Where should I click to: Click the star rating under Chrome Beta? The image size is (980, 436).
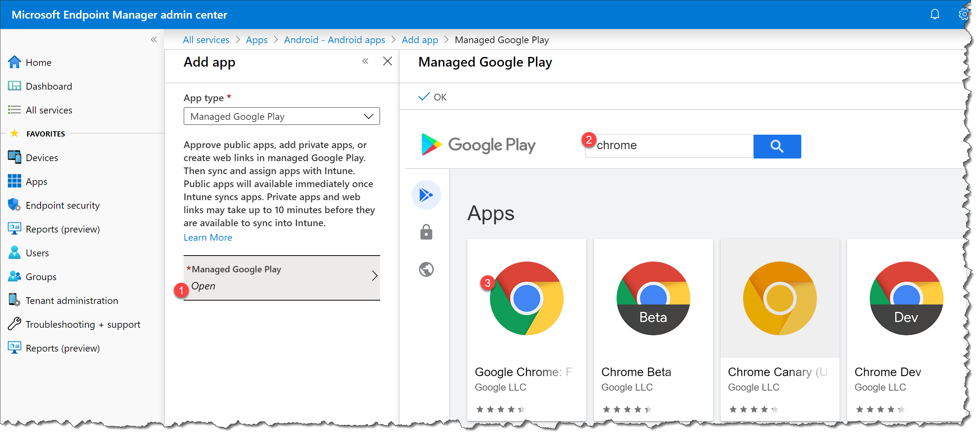[627, 409]
